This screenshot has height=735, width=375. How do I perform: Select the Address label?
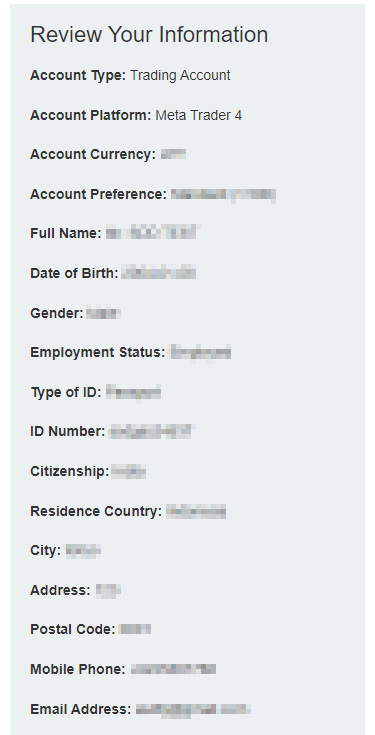click(x=60, y=590)
